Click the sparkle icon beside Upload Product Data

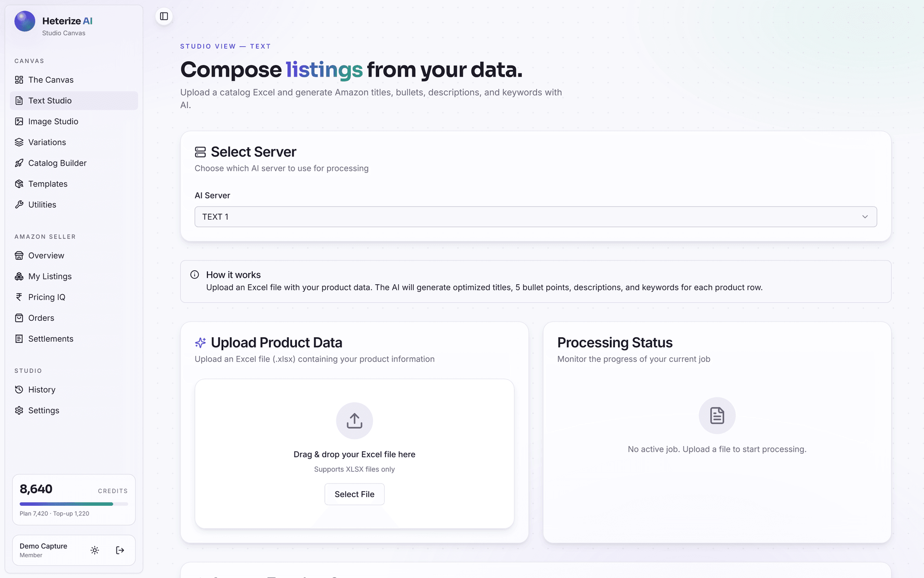(x=200, y=342)
